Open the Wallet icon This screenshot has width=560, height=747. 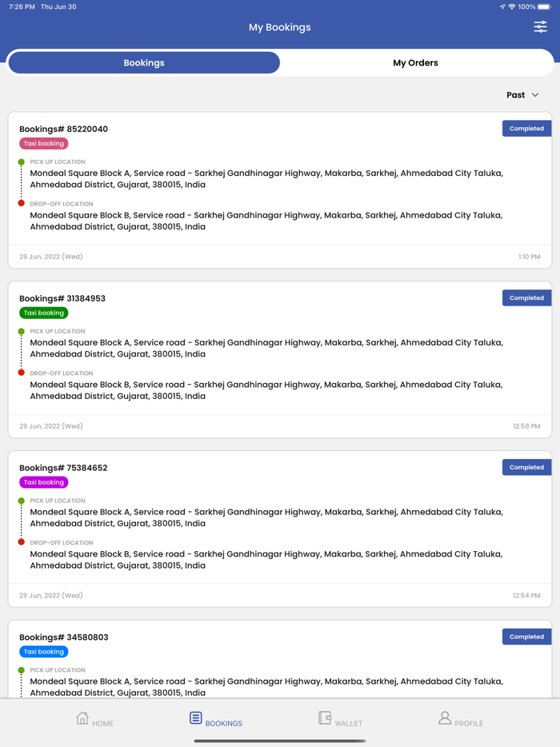[325, 718]
